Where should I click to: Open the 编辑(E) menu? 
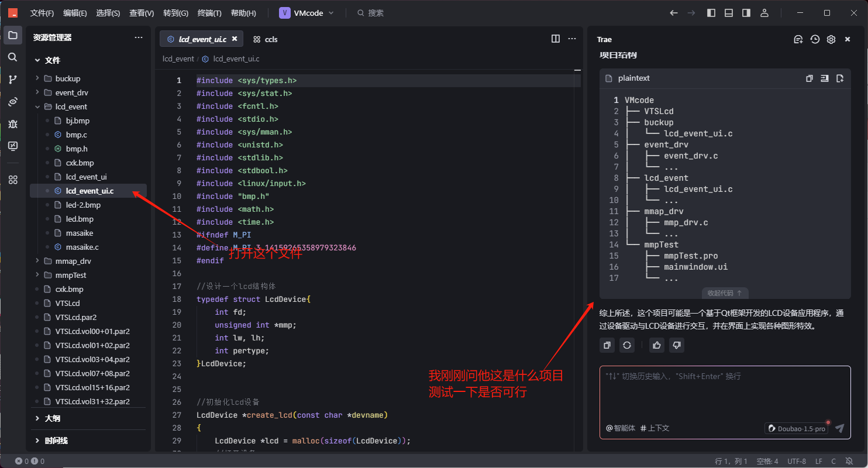click(75, 13)
